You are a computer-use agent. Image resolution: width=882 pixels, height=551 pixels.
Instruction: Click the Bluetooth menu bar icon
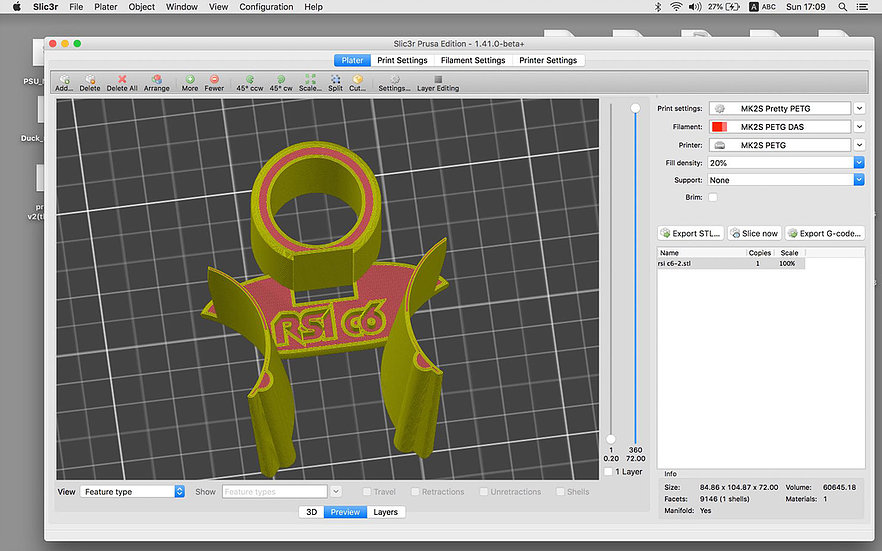point(658,7)
